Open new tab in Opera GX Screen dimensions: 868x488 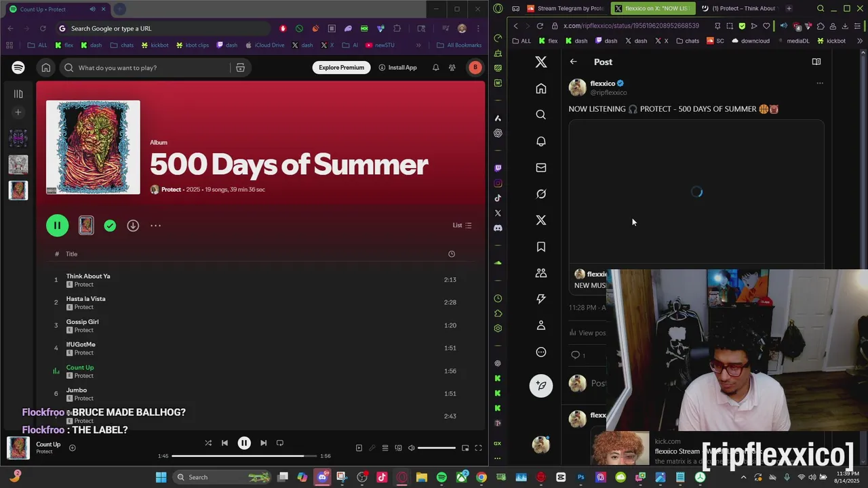pyautogui.click(x=789, y=9)
